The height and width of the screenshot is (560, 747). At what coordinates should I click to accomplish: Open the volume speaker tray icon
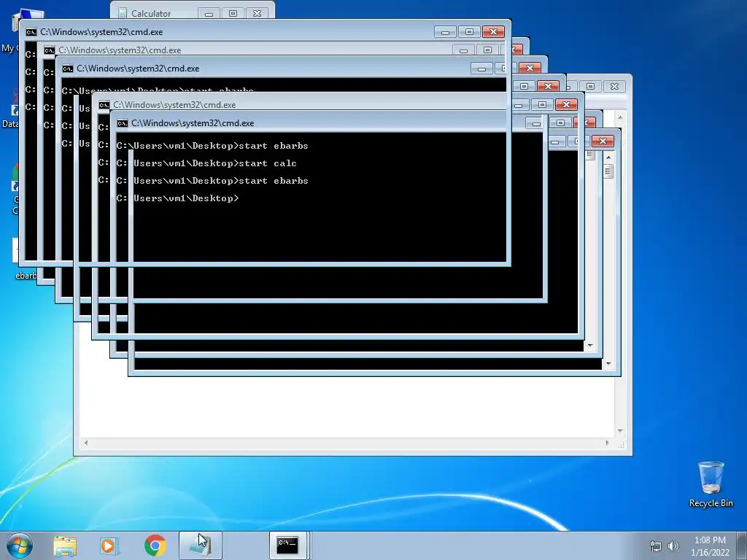673,546
